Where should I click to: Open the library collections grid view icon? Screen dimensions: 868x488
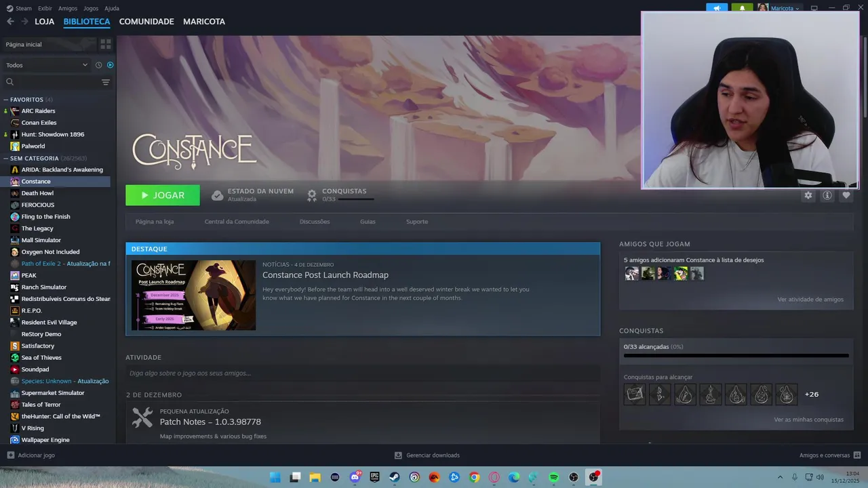[x=106, y=44]
